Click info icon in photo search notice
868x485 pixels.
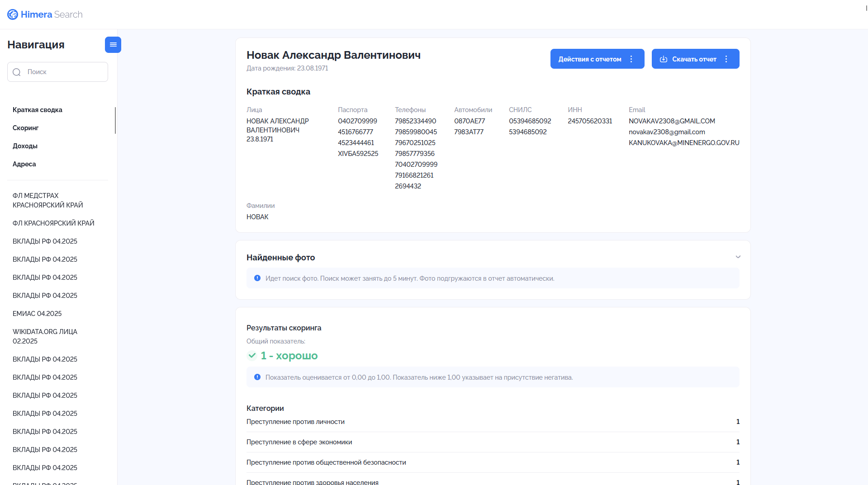(x=257, y=278)
